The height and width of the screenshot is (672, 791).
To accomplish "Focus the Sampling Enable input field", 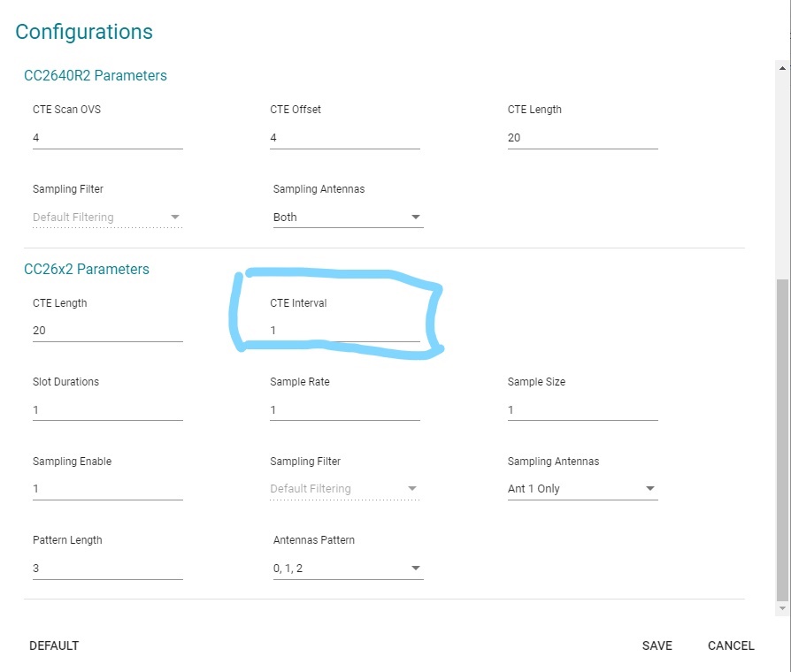I will click(x=107, y=489).
